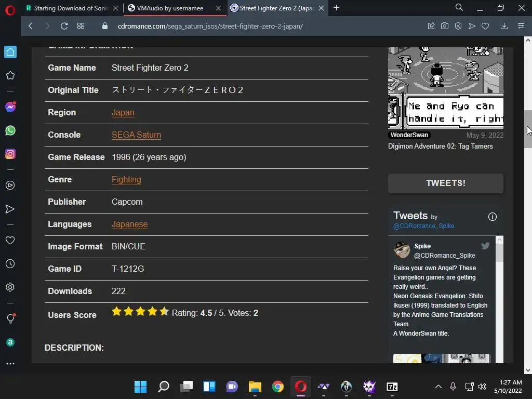Image resolution: width=532 pixels, height=399 pixels.
Task: Open bookmarks star in sidebar
Action: (x=10, y=75)
